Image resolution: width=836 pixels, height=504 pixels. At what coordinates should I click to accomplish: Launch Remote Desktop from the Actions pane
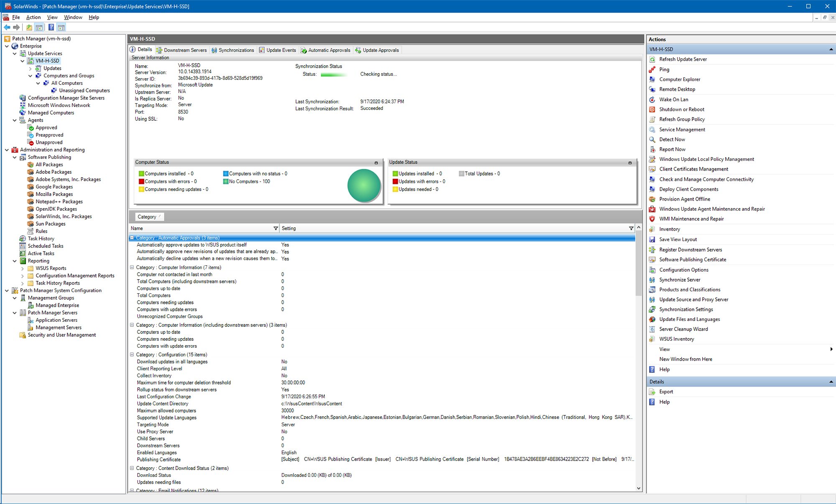pyautogui.click(x=676, y=89)
